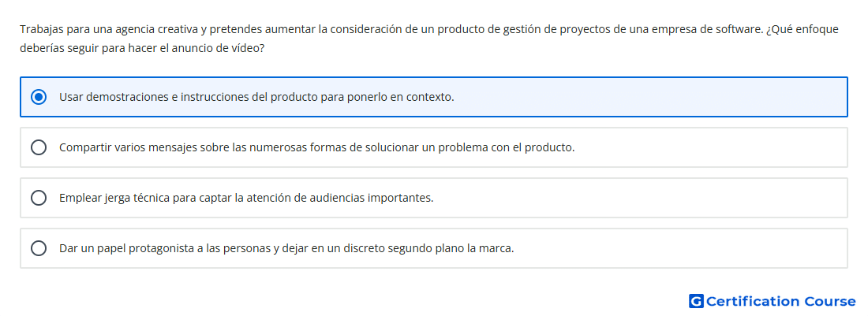
Task: Click the word "contexto." ending the first answer
Action: 430,97
